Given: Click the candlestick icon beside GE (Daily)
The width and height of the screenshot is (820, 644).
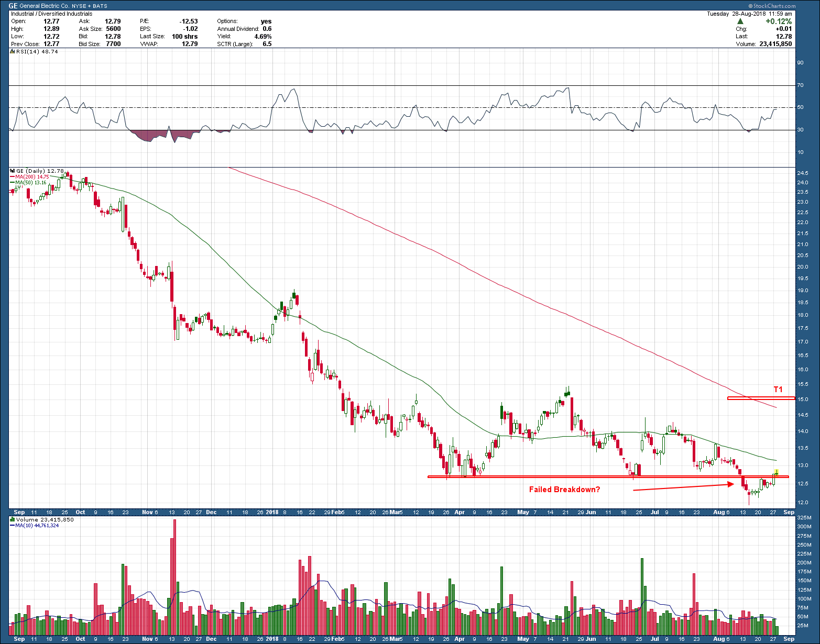Looking at the screenshot, I should point(13,171).
